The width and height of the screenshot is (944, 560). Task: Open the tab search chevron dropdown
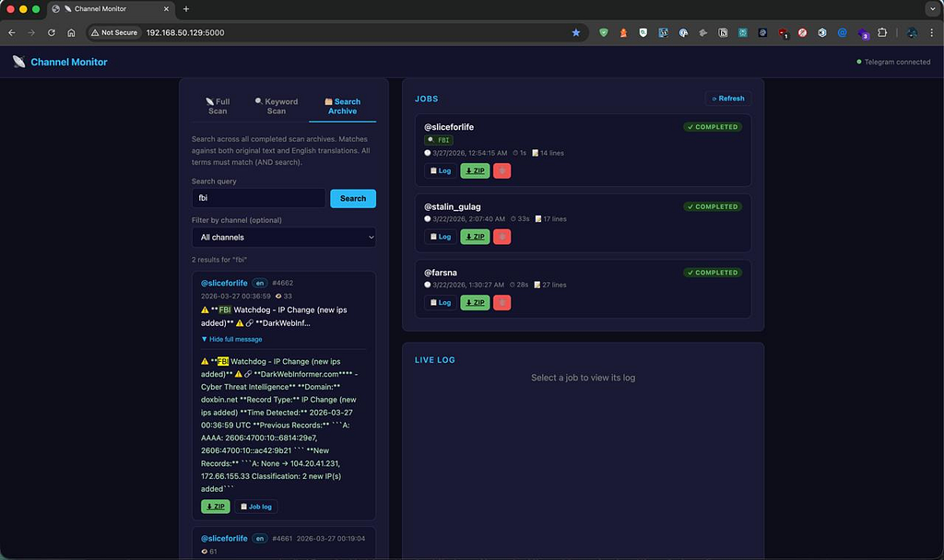coord(933,9)
